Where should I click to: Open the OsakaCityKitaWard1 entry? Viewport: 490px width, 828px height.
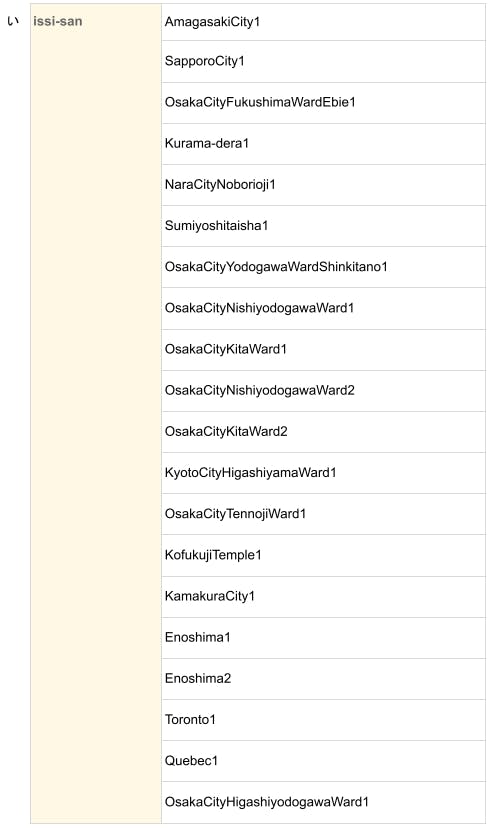225,349
